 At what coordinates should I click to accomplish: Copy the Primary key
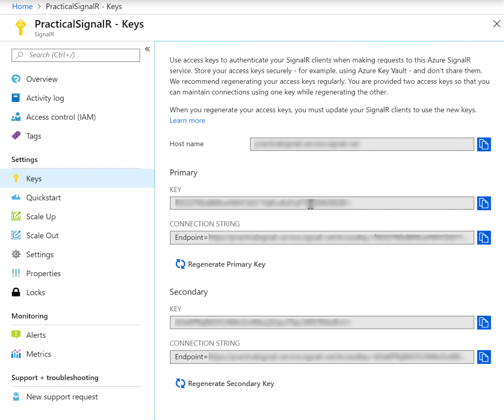coord(484,203)
